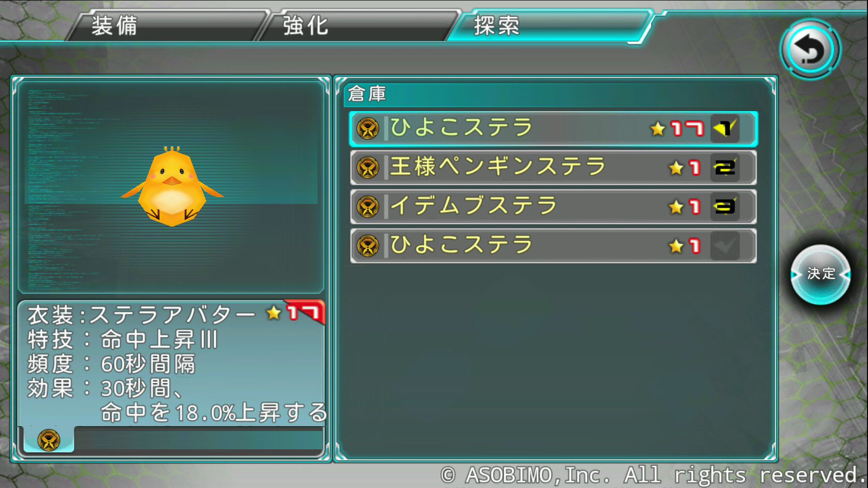Image resolution: width=868 pixels, height=488 pixels.
Task: Click the emblem icon beside first ひよこステラ
Action: (368, 129)
